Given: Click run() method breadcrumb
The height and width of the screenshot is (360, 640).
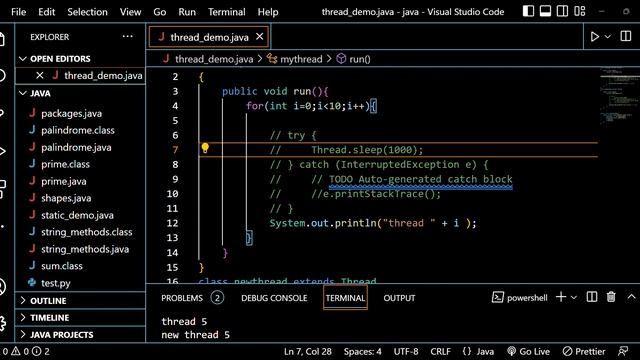Looking at the screenshot, I should point(360,59).
